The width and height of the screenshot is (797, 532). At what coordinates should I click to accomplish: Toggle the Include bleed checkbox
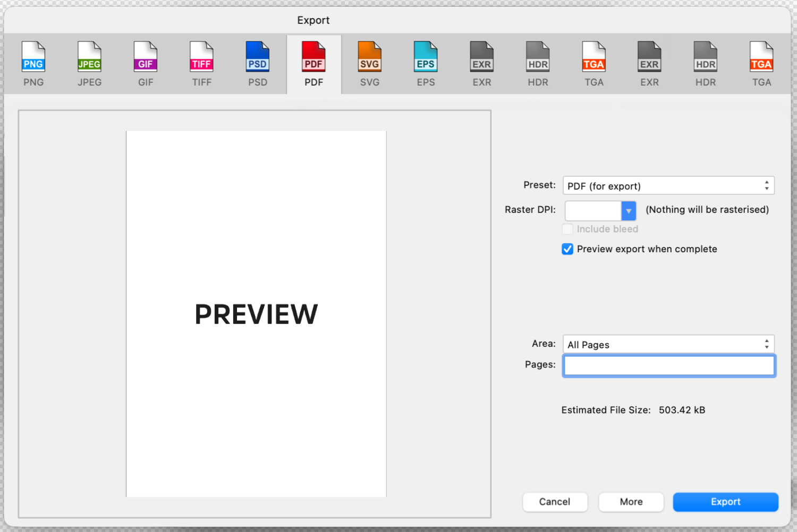(567, 229)
